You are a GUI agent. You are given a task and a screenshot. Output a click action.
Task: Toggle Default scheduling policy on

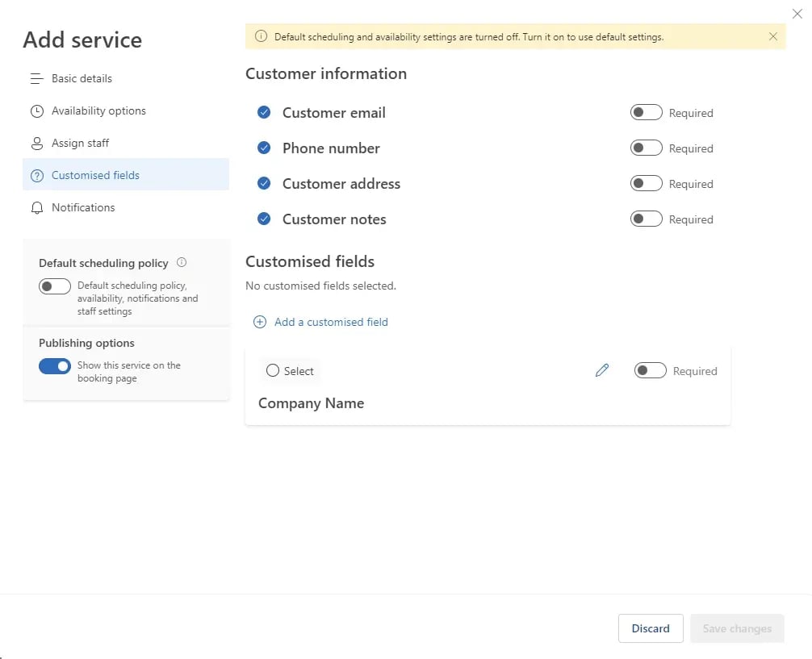tap(54, 286)
